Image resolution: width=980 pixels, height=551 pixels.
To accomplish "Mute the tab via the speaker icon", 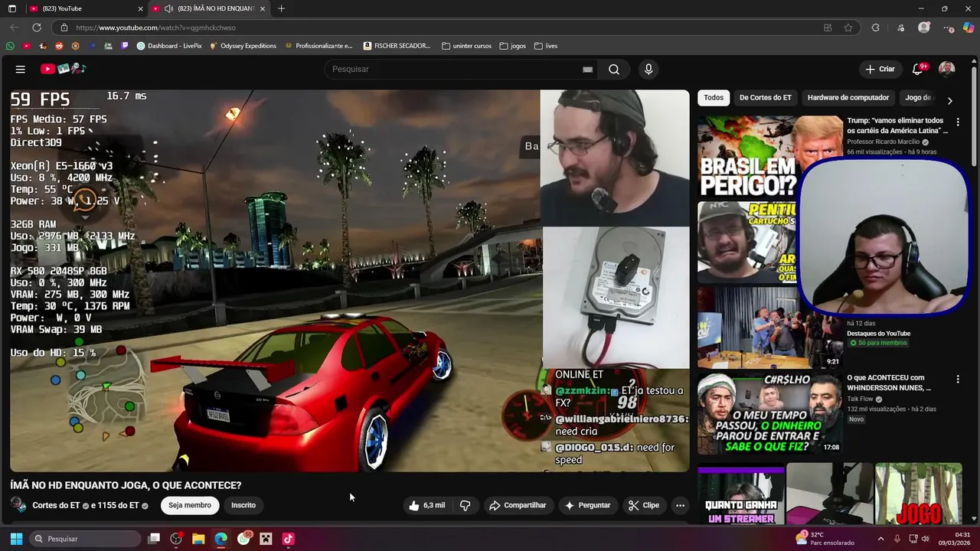I will tap(168, 8).
